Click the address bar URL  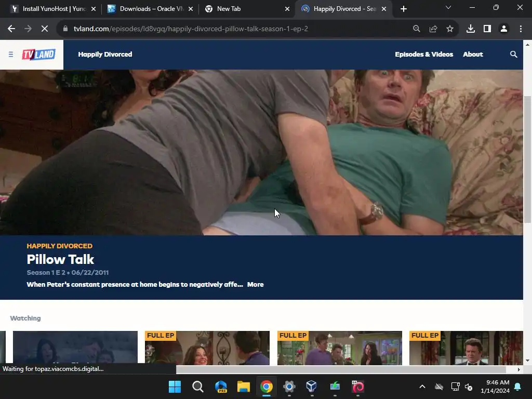click(x=191, y=29)
